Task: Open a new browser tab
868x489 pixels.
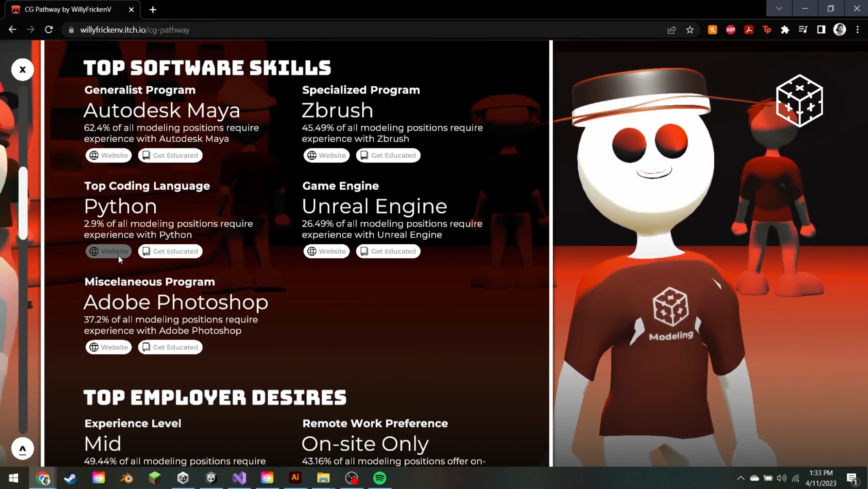Action: point(153,10)
